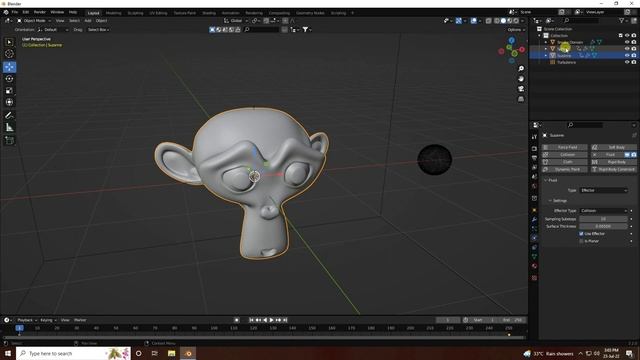Click the Dynamic Paint physics button
This screenshot has height=360, width=640.
coord(564,169)
